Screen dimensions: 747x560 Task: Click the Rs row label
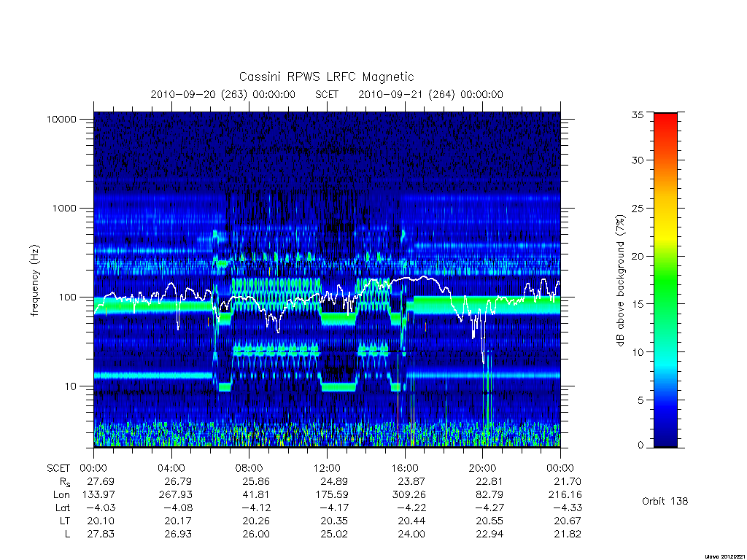65,483
